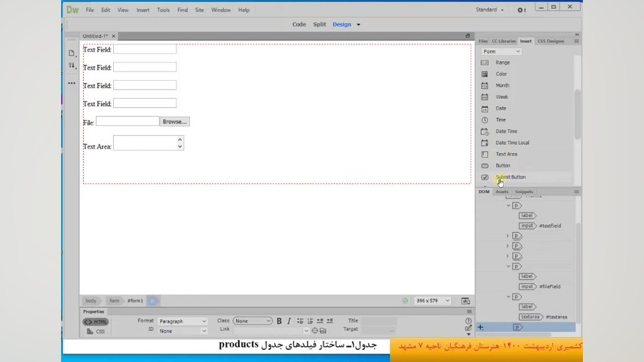This screenshot has width=644, height=362.
Task: Open the Dreamweaver sync settings gear icon
Action: click(x=521, y=10)
